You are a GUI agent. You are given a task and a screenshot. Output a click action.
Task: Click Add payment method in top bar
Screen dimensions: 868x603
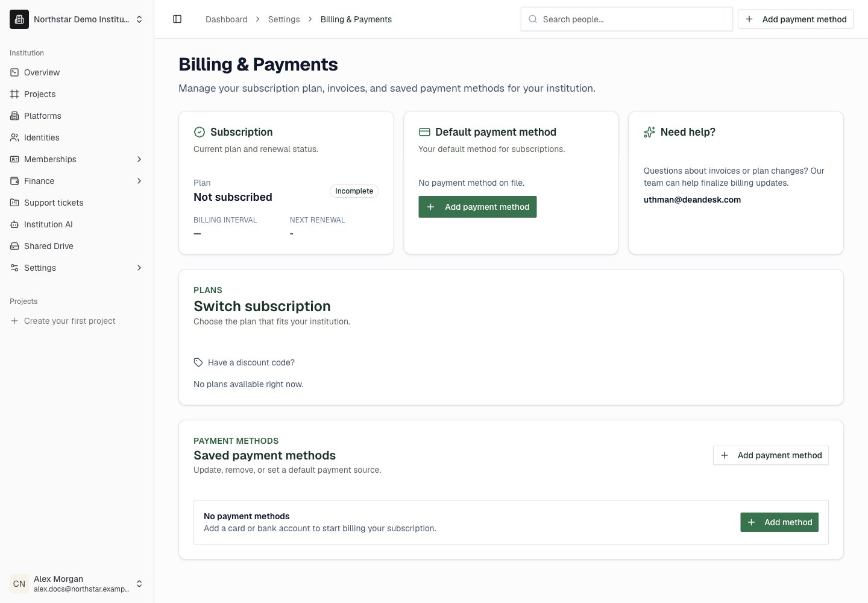pyautogui.click(x=796, y=19)
